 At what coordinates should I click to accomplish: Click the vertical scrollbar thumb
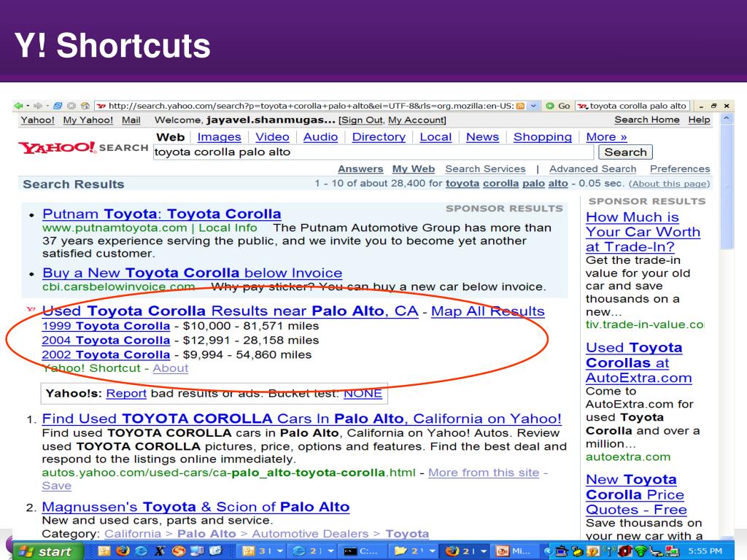pos(727,187)
